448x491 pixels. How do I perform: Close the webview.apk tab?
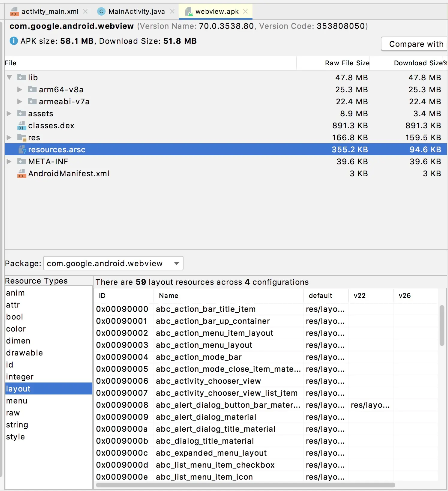pos(245,11)
